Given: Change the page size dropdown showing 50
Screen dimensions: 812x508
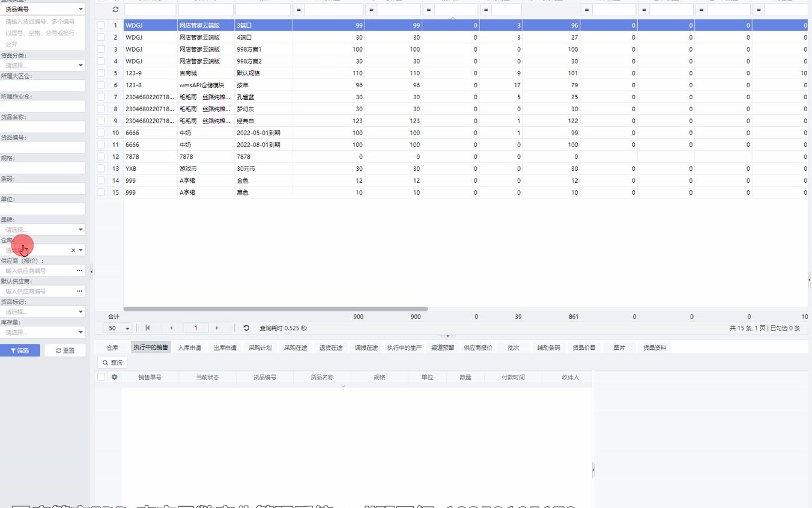Looking at the screenshot, I should pyautogui.click(x=118, y=328).
